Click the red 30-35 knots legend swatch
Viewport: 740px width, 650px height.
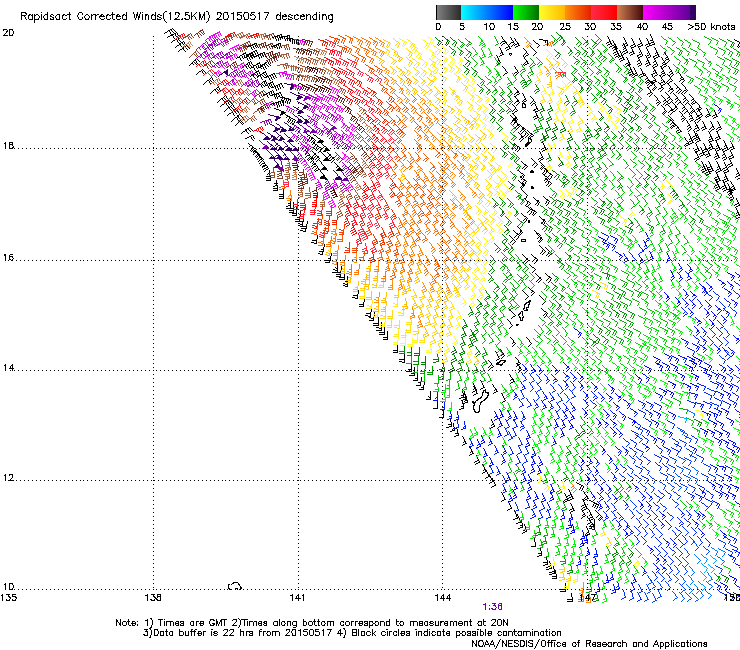pos(604,12)
